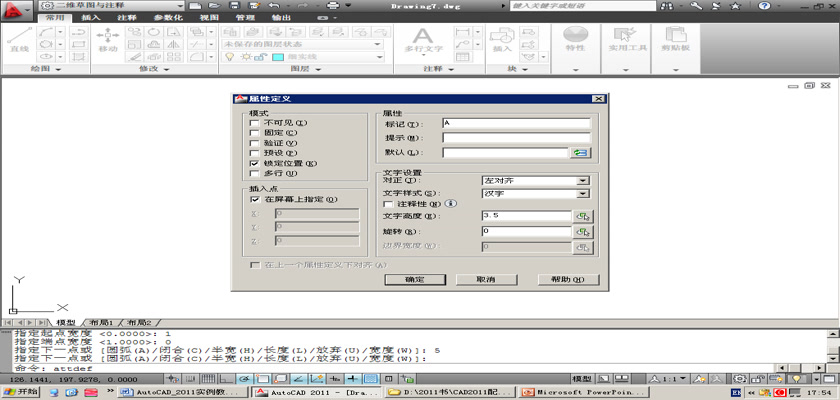The width and height of the screenshot is (840, 400).
Task: Toggle the lineweight display status bar icon
Action: pos(352,379)
